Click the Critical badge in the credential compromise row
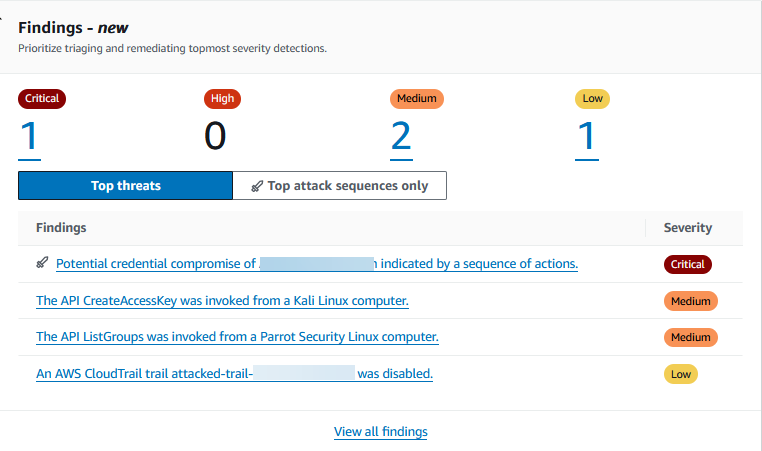 point(687,265)
